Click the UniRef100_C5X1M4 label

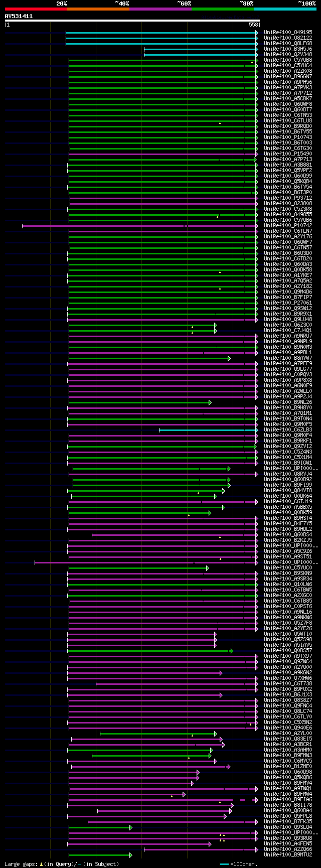point(288,457)
